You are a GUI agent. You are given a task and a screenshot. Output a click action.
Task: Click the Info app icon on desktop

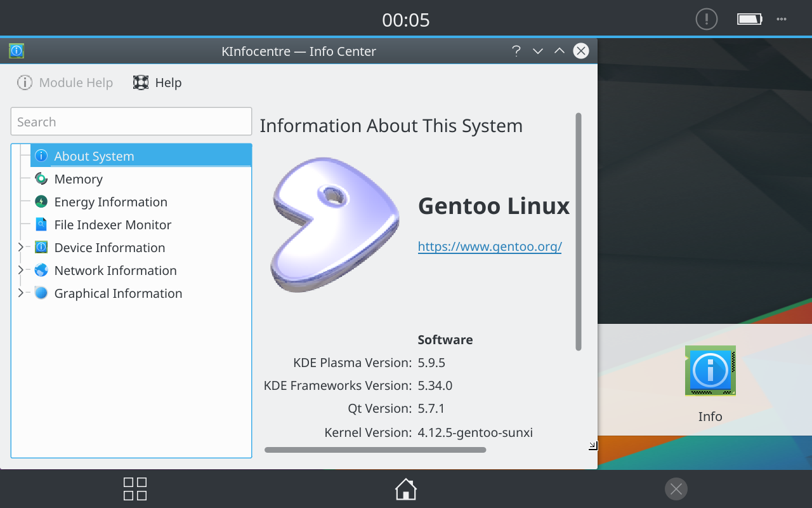(x=710, y=371)
